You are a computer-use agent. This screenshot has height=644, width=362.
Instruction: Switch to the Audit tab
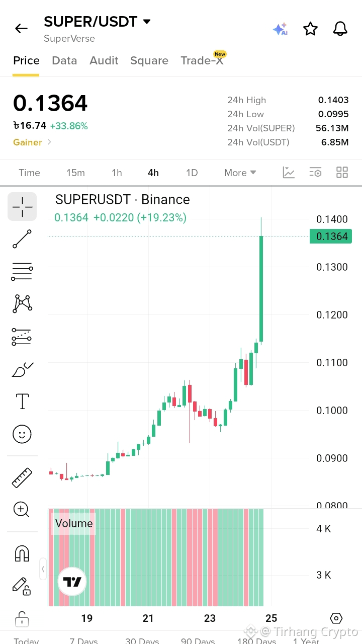[x=104, y=61]
